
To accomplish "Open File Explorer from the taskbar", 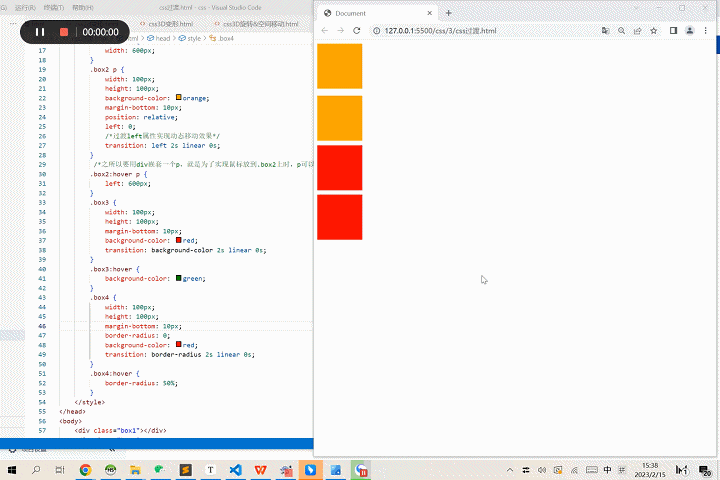I will pos(135,470).
